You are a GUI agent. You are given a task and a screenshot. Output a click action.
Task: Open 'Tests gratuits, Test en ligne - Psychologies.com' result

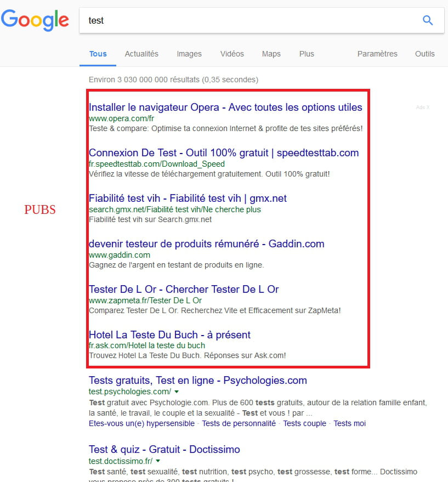click(198, 380)
